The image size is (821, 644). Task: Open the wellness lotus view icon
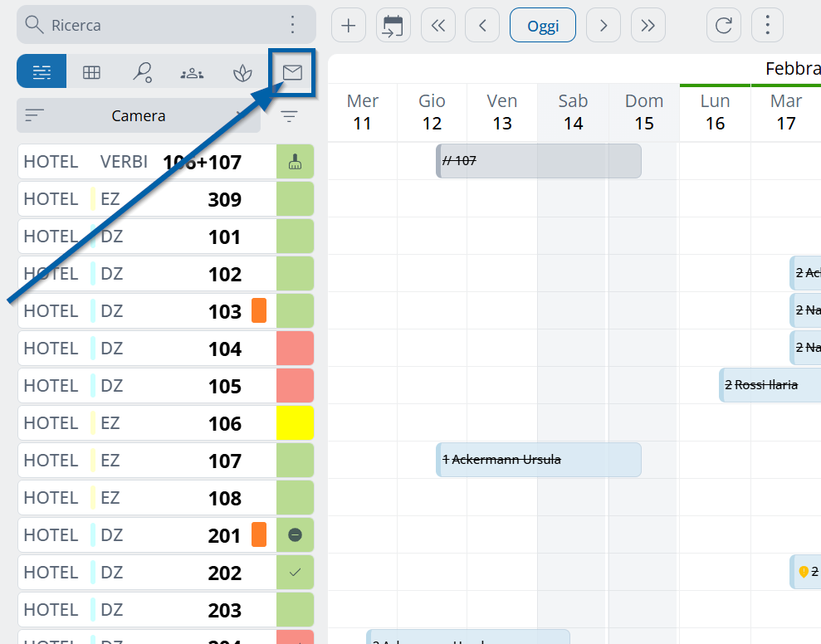tap(242, 73)
